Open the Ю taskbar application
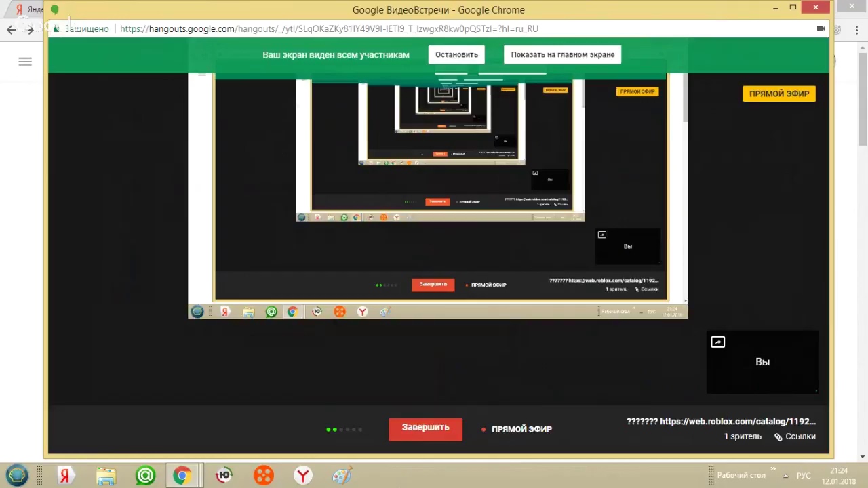The width and height of the screenshot is (868, 488). [x=224, y=475]
